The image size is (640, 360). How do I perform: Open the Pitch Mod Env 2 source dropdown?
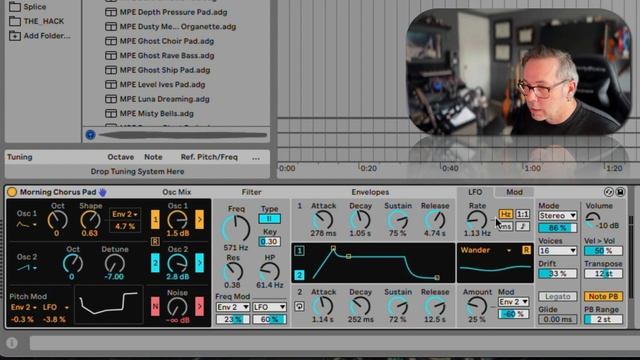click(24, 307)
